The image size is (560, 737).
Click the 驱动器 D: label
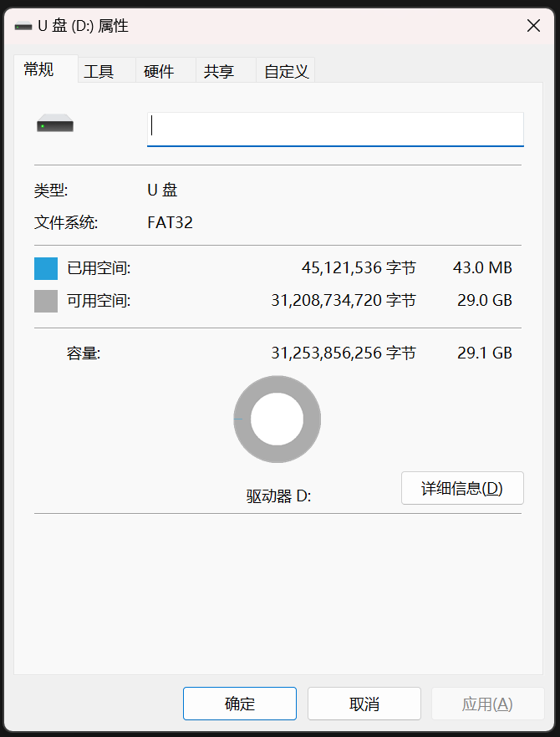point(278,496)
